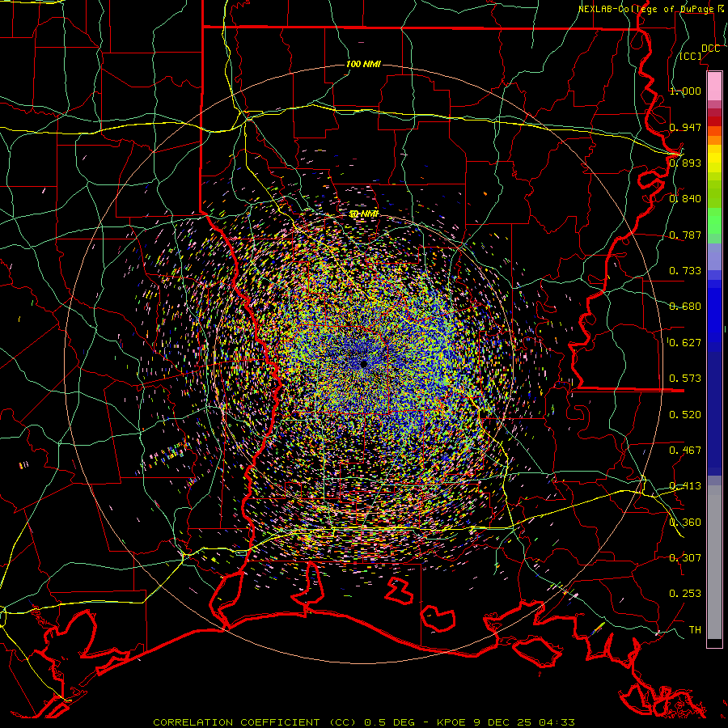728x728 pixels.
Task: Select the 1.000 value on the color scale
Action: tap(685, 91)
